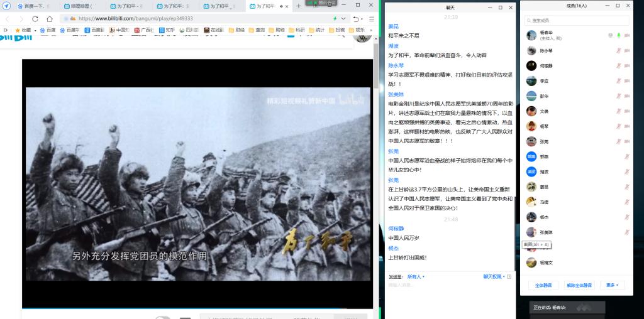The height and width of the screenshot is (319, 644).
Task: Click the screen-share icon beside 杨春华
Action: [610, 36]
